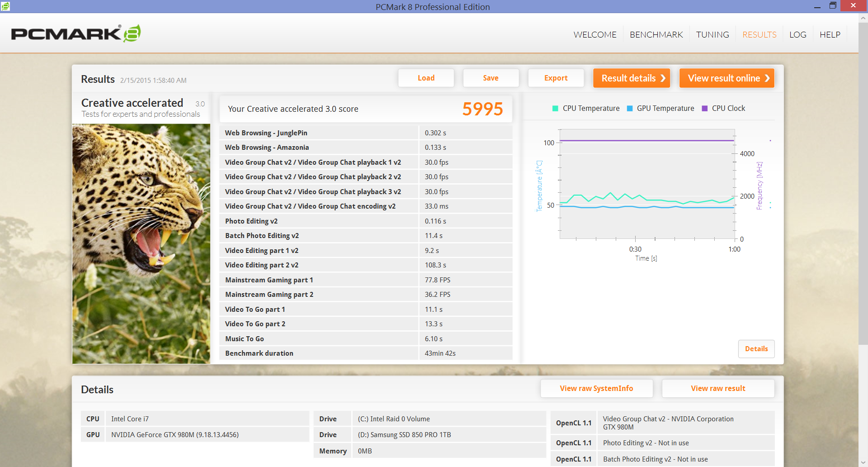Image resolution: width=868 pixels, height=467 pixels.
Task: Click Details button under the chart
Action: click(x=756, y=349)
